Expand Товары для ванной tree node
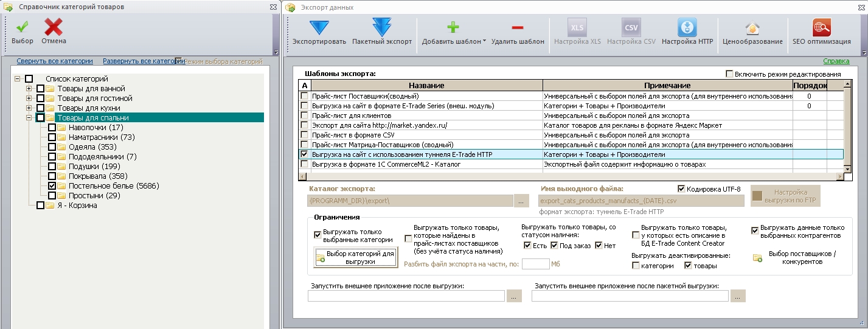Viewport: 868px width, 329px height. pyautogui.click(x=29, y=89)
